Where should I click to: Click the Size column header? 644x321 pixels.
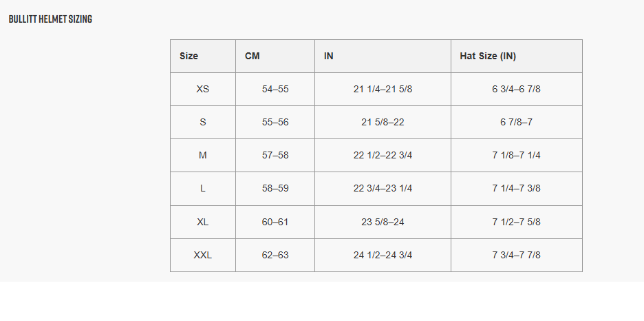(x=189, y=56)
